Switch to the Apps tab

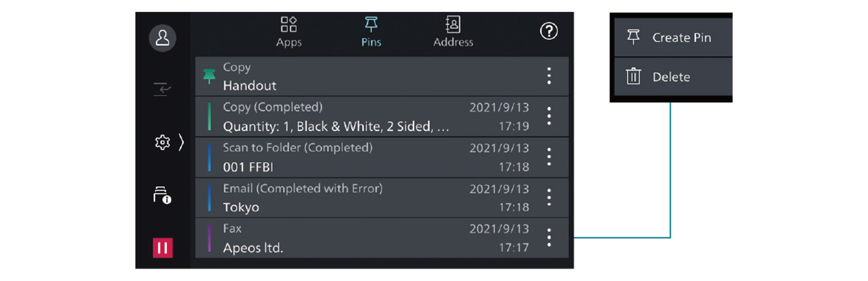pos(289,31)
